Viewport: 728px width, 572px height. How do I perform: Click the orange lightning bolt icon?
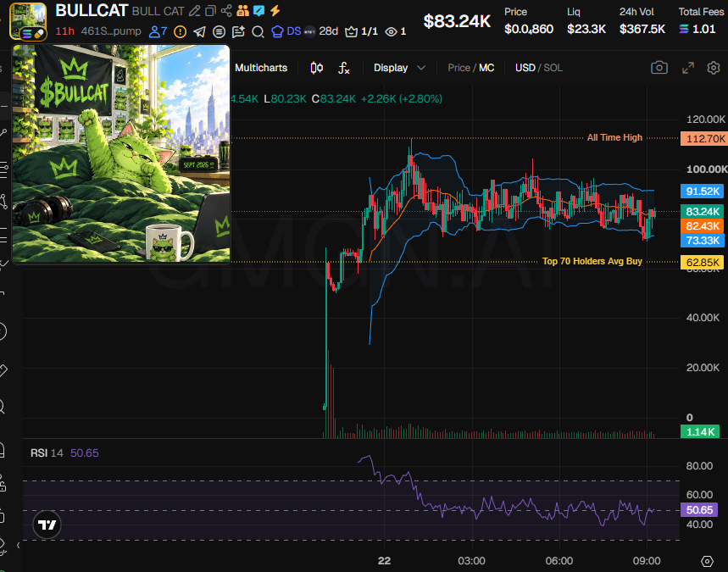[275, 11]
